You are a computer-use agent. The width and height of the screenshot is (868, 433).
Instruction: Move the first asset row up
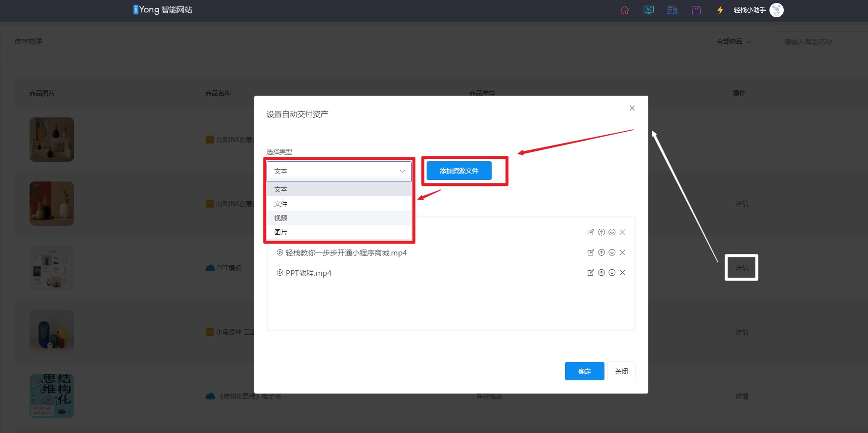coord(601,232)
